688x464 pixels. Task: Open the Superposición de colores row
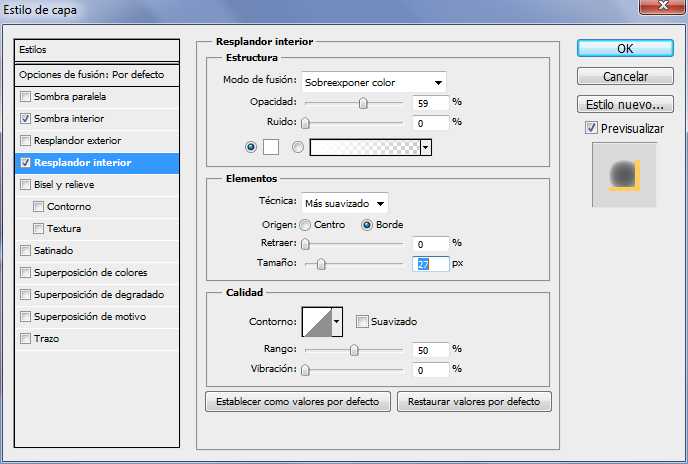[97, 273]
